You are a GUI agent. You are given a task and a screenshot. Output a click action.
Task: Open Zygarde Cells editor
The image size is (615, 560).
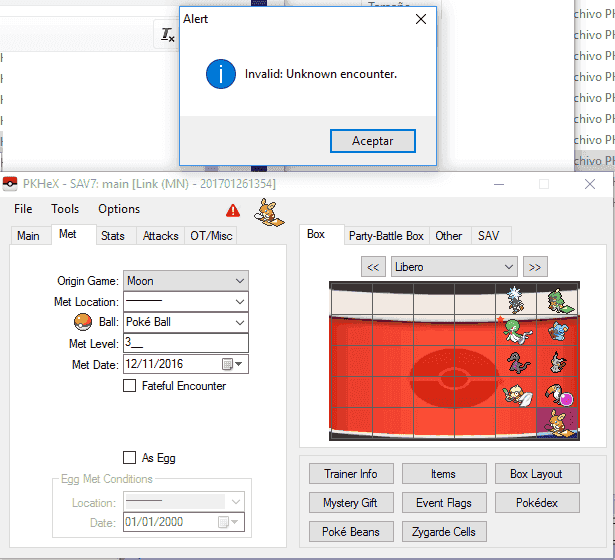tap(444, 531)
